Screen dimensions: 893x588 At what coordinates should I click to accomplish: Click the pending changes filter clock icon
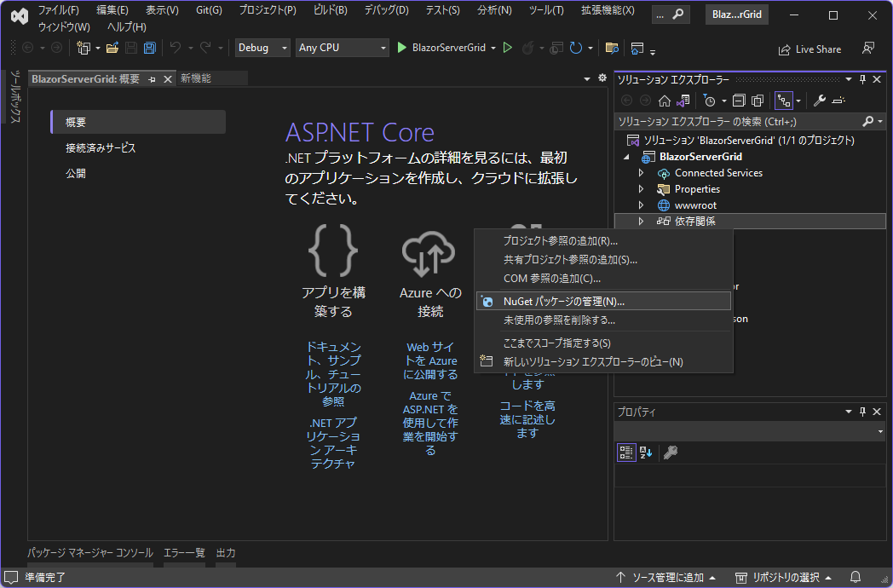tap(709, 101)
